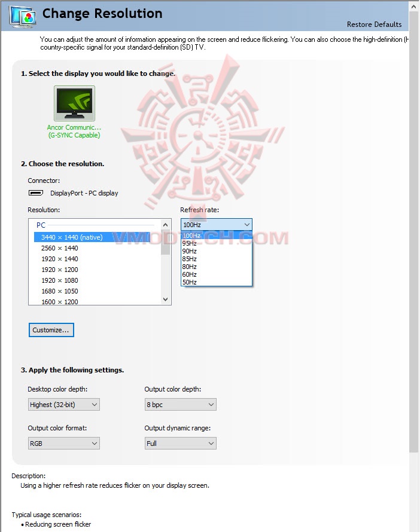The width and height of the screenshot is (420, 532).
Task: Click page scrollbar up arrow at top right
Action: tap(414, 6)
